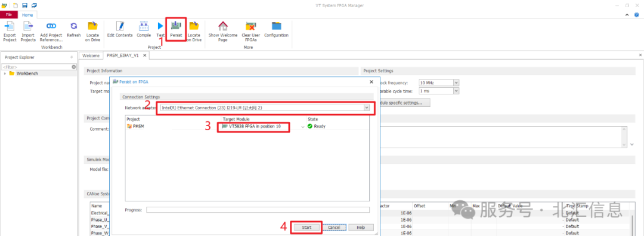The image size is (644, 236).
Task: Click the Project Explorer filter field
Action: point(36,67)
